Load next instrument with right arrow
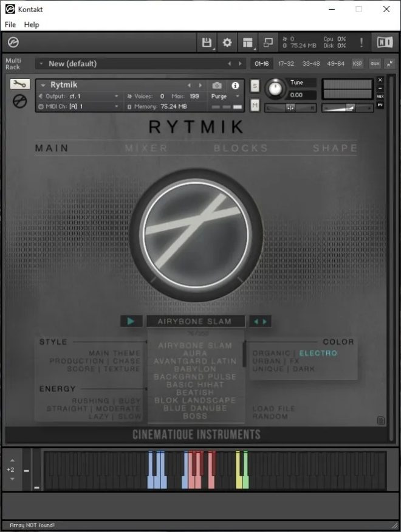 [200, 85]
